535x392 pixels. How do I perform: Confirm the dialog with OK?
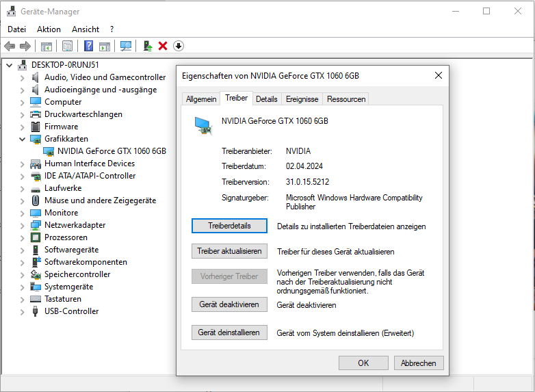coord(363,363)
